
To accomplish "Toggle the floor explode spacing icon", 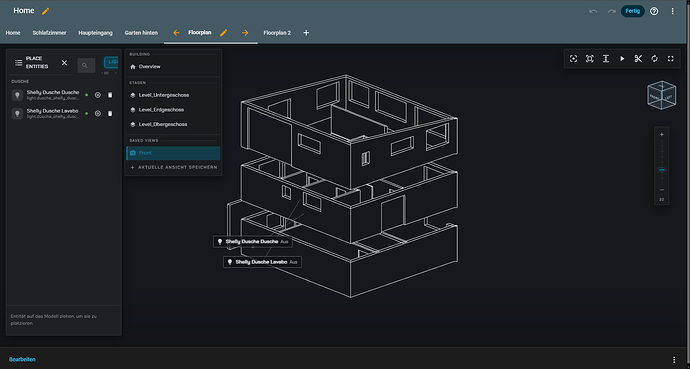I will pyautogui.click(x=606, y=58).
